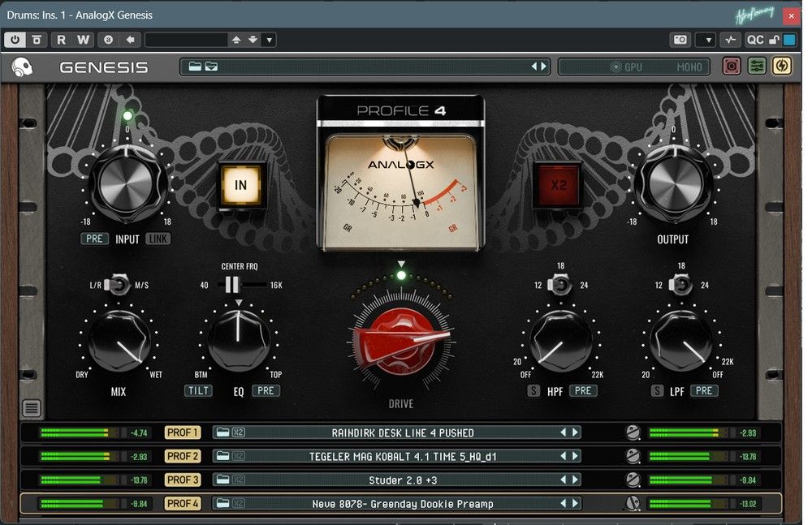The image size is (812, 525).
Task: Click the red record icon in Genesis header
Action: pos(732,67)
